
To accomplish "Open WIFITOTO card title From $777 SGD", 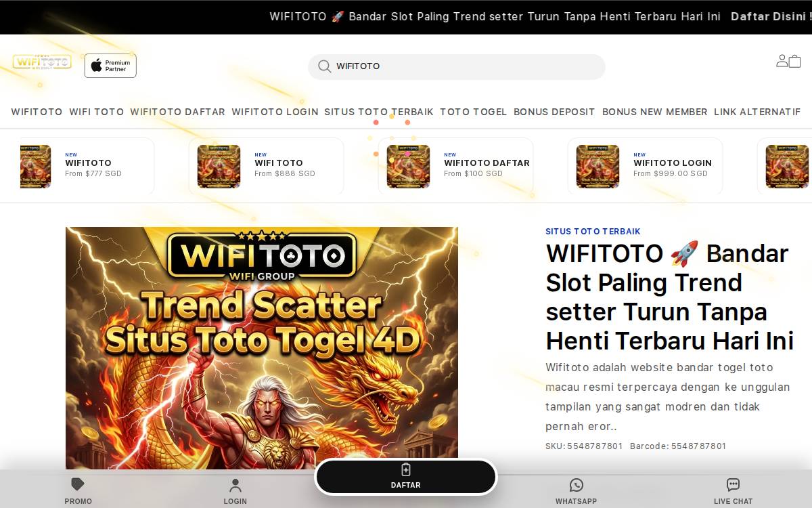I will [x=88, y=163].
